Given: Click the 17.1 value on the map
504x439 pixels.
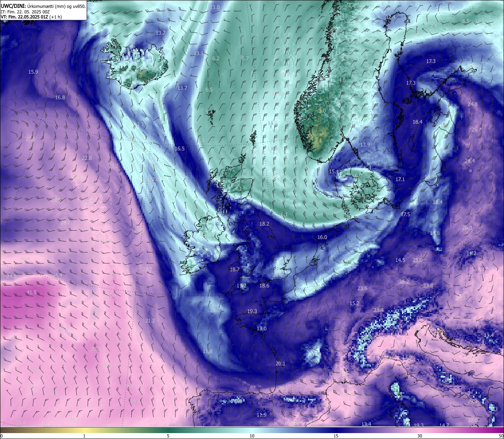Looking at the screenshot, I should (x=400, y=180).
